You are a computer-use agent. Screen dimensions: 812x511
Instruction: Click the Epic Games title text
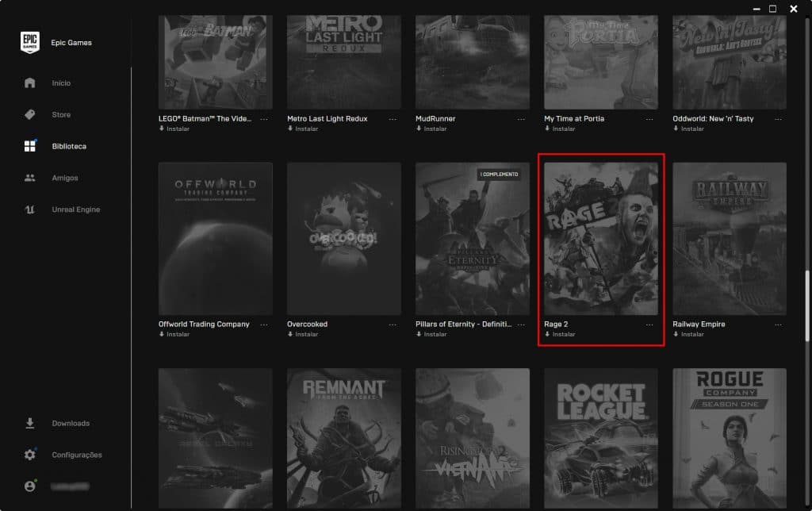(x=71, y=43)
